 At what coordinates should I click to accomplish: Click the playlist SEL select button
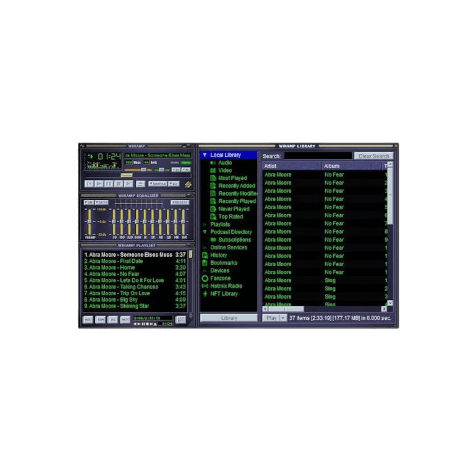113,320
